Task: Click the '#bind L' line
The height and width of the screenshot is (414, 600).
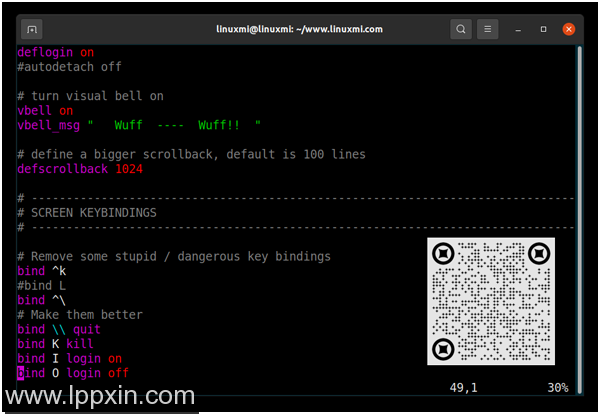Action: pos(42,285)
